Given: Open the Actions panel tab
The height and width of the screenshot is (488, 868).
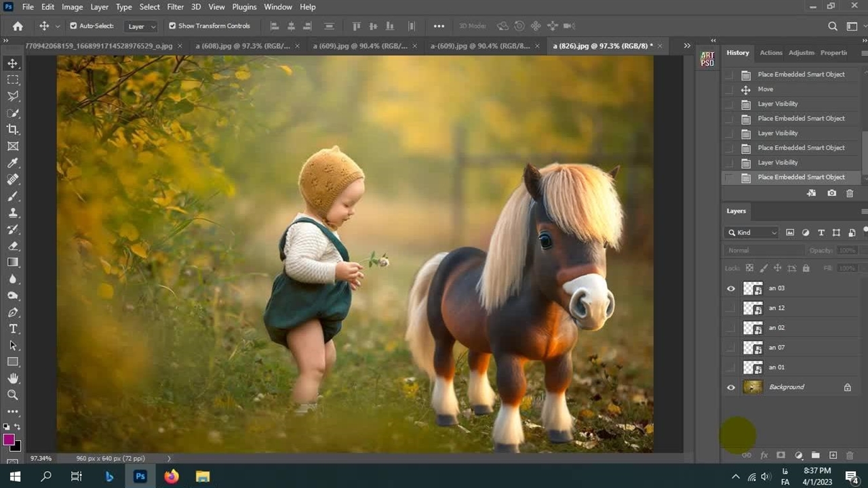Looking at the screenshot, I should point(770,53).
